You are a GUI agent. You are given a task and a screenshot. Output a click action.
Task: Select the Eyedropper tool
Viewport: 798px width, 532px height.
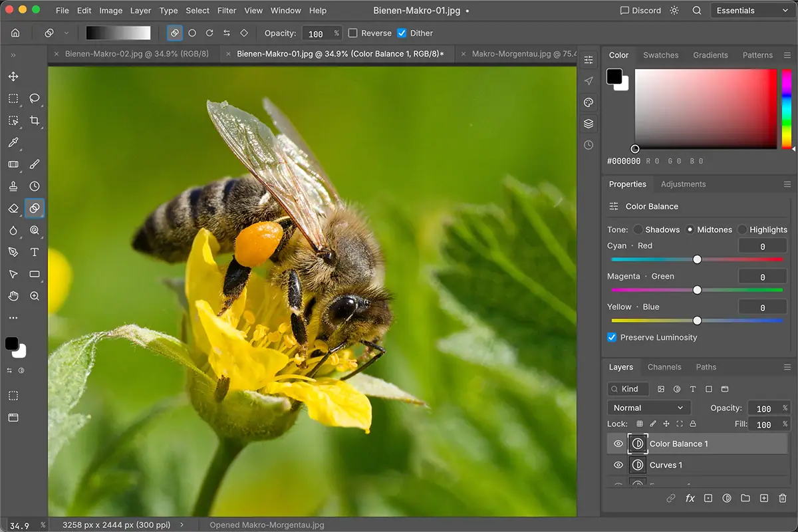click(x=13, y=142)
